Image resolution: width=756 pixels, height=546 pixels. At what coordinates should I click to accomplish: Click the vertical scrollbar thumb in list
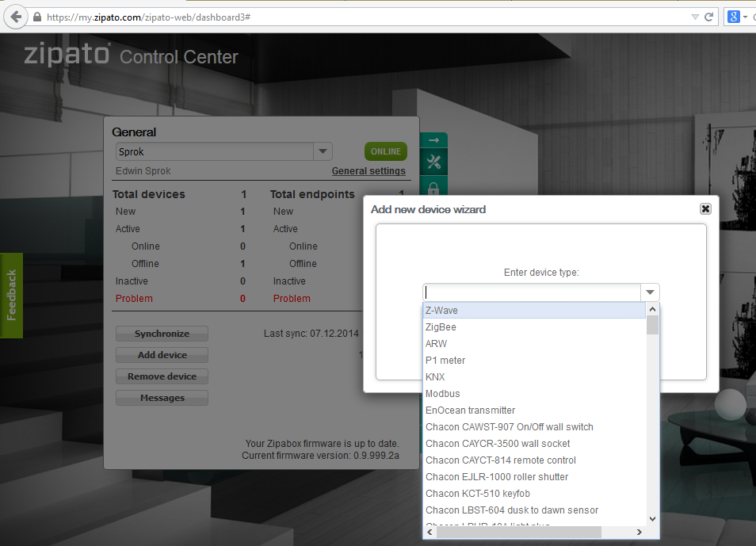point(652,325)
